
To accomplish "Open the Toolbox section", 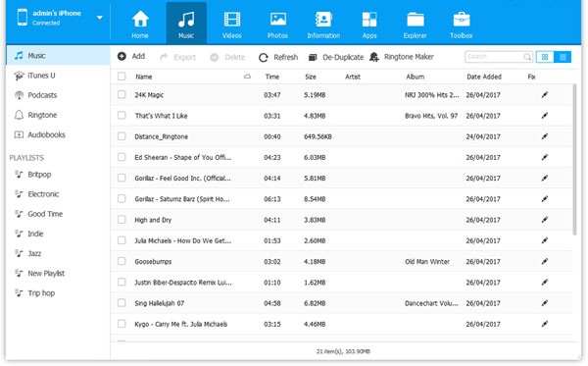I will pyautogui.click(x=462, y=24).
